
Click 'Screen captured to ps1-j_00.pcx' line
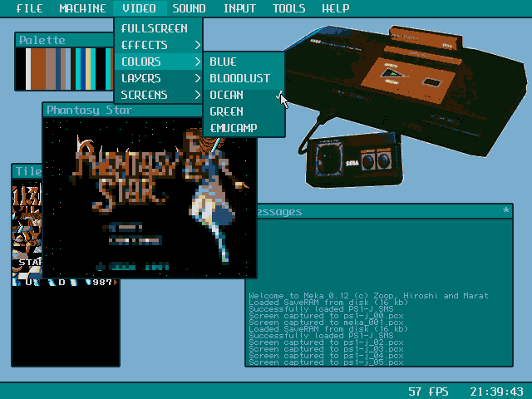coord(326,316)
